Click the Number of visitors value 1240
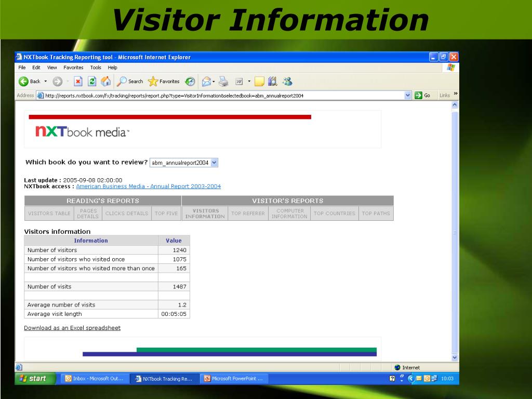 (x=179, y=250)
